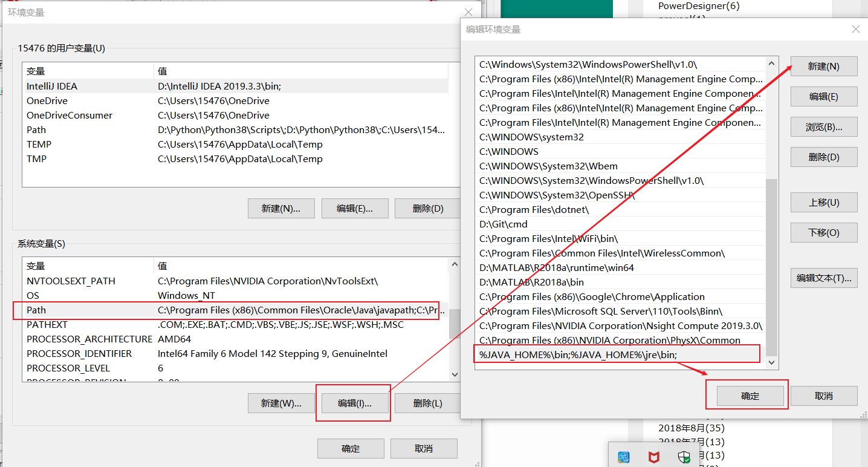The height and width of the screenshot is (467, 868).
Task: Select the C:\WINDOWS\System32\OpenSSH\ entry
Action: (x=620, y=195)
